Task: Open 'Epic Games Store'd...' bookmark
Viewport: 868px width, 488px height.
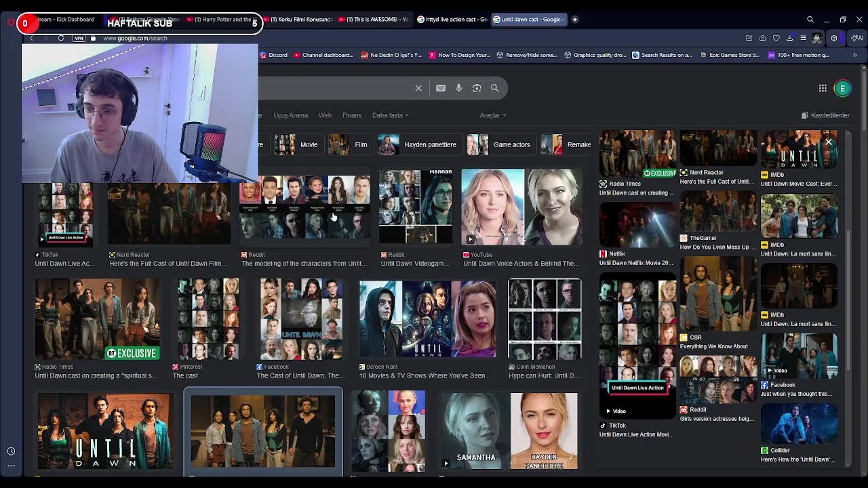Action: (x=730, y=55)
